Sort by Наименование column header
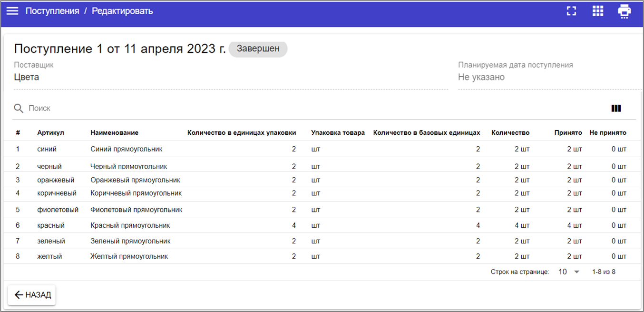Screen dimensions: 644x312 (114, 133)
